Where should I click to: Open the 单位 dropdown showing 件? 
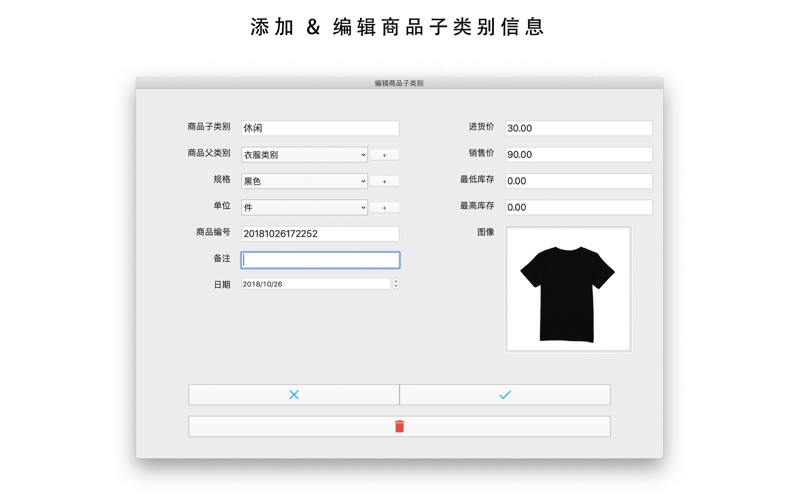(304, 208)
